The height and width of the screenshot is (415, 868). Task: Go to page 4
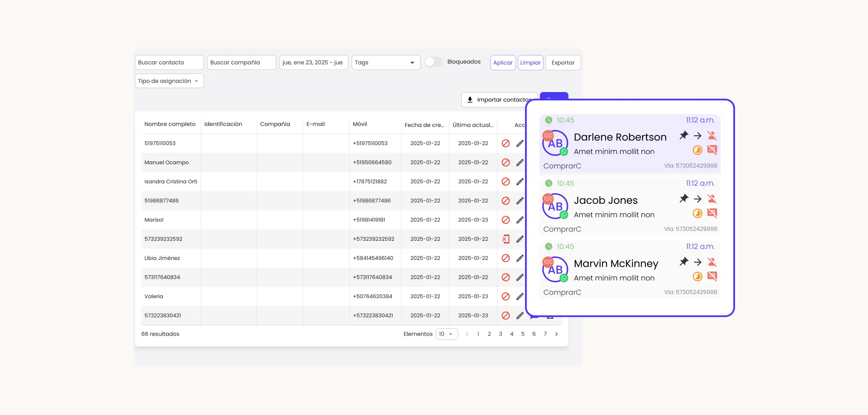pyautogui.click(x=512, y=334)
